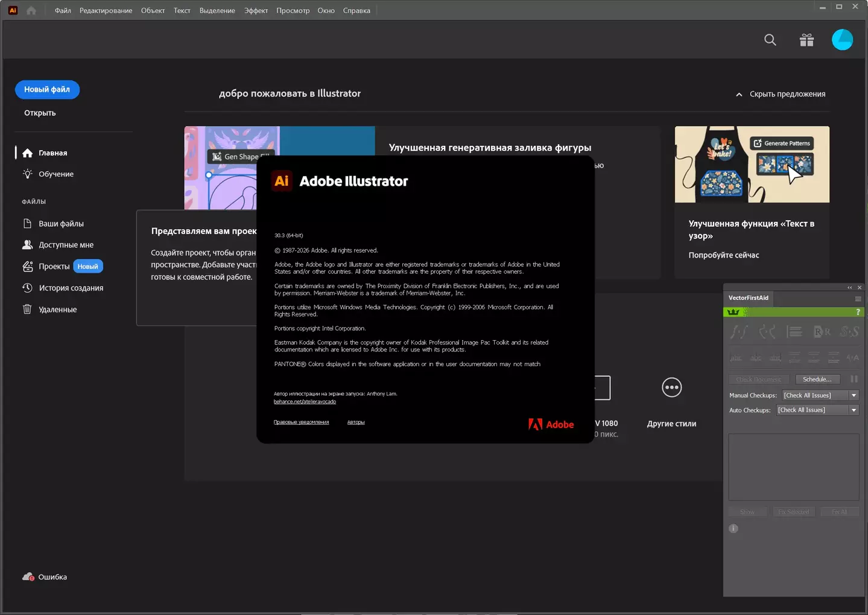
Task: Open the user profile avatar
Action: (x=842, y=40)
